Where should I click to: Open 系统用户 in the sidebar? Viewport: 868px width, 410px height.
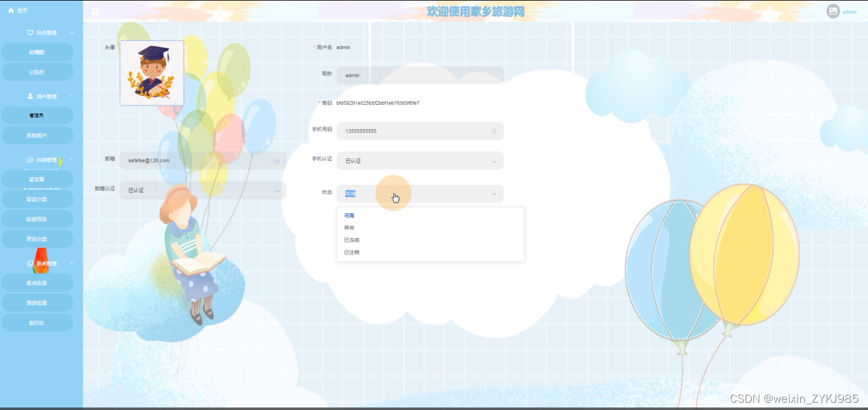pyautogui.click(x=37, y=136)
